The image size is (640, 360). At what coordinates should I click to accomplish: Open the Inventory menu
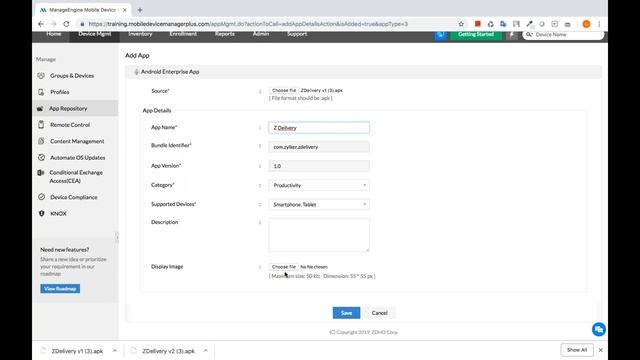[140, 34]
